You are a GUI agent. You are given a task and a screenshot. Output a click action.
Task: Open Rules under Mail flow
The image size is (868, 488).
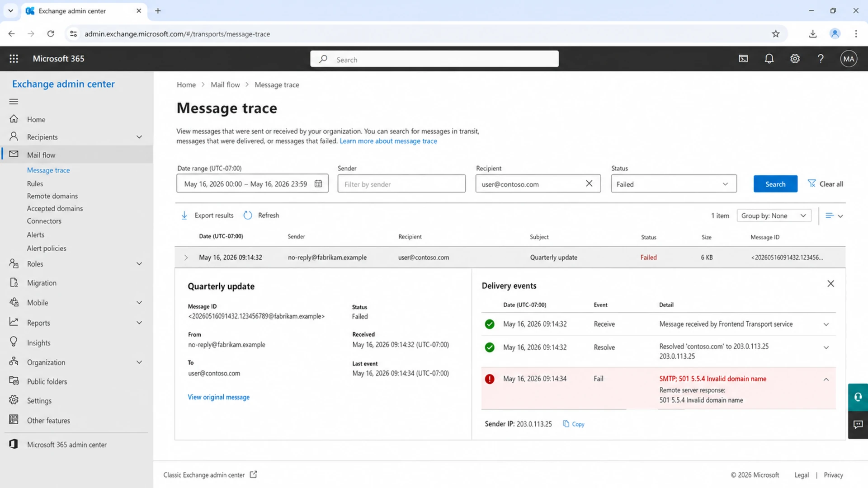point(35,184)
